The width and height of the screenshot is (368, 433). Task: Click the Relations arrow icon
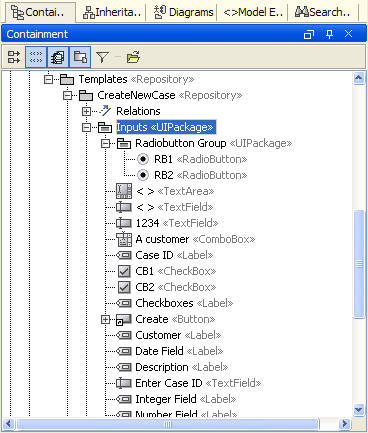[x=105, y=111]
